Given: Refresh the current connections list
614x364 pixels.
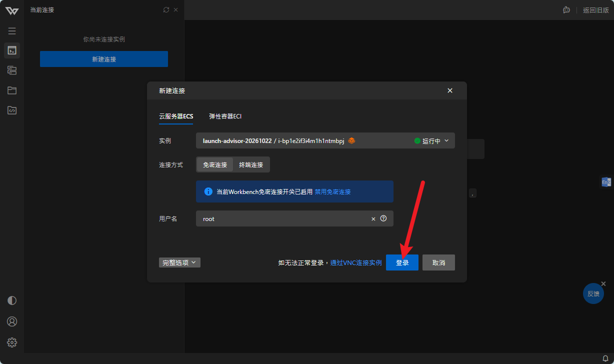Looking at the screenshot, I should pos(166,9).
